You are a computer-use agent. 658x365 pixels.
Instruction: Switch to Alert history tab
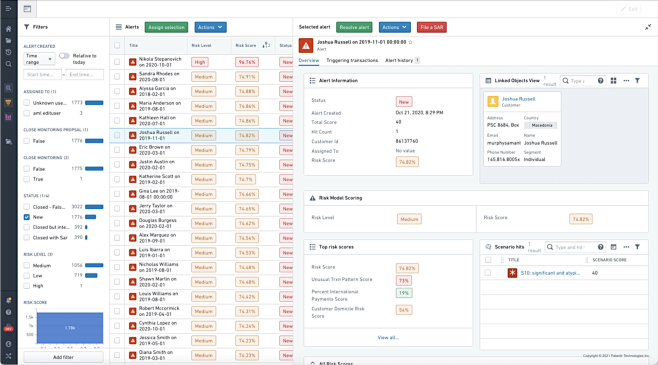[399, 60]
